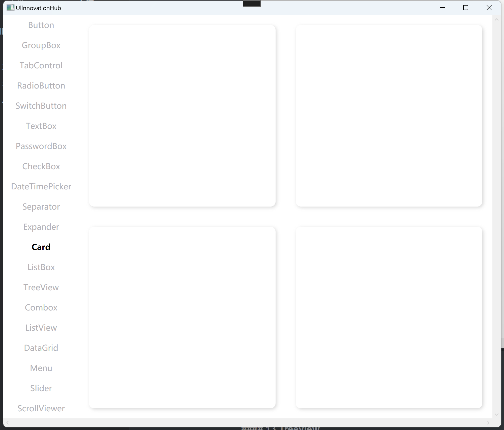Viewport: 504px width, 430px height.
Task: Open the RadioButton demo page
Action: [x=41, y=86]
